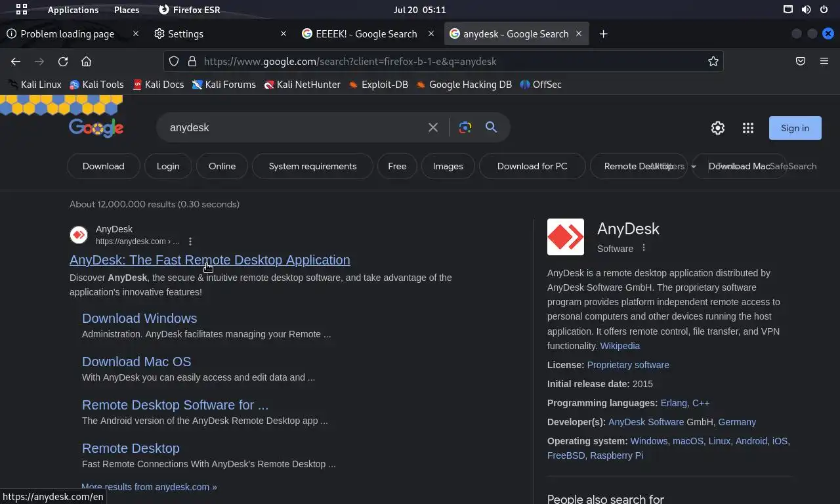
Task: Open the Wikipedia link in AnyDesk description
Action: [x=620, y=346]
